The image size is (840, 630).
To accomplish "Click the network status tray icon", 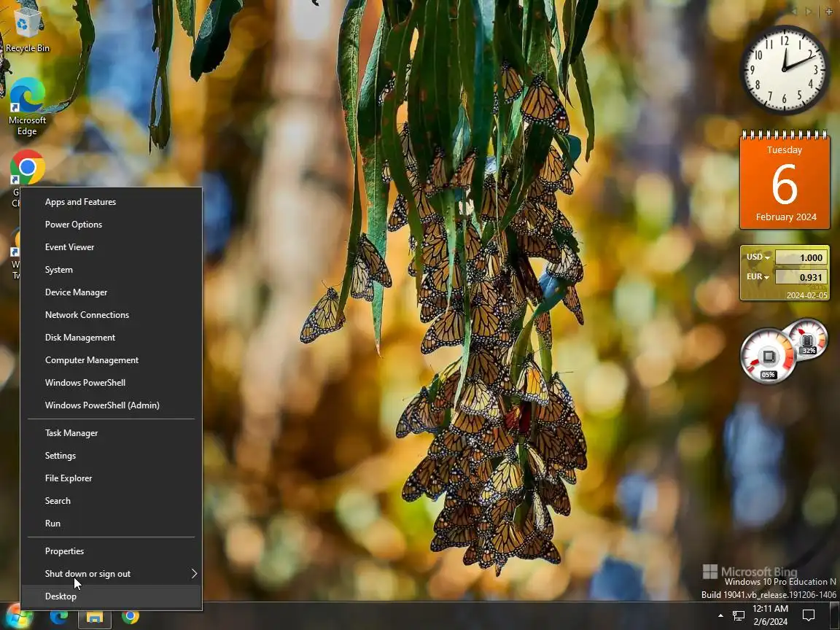I will 739,616.
